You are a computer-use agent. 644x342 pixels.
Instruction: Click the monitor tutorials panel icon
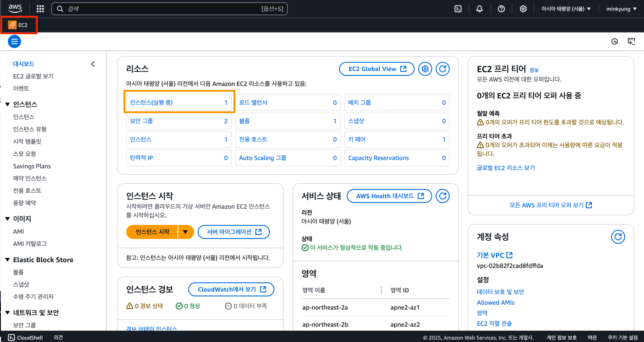(631, 42)
